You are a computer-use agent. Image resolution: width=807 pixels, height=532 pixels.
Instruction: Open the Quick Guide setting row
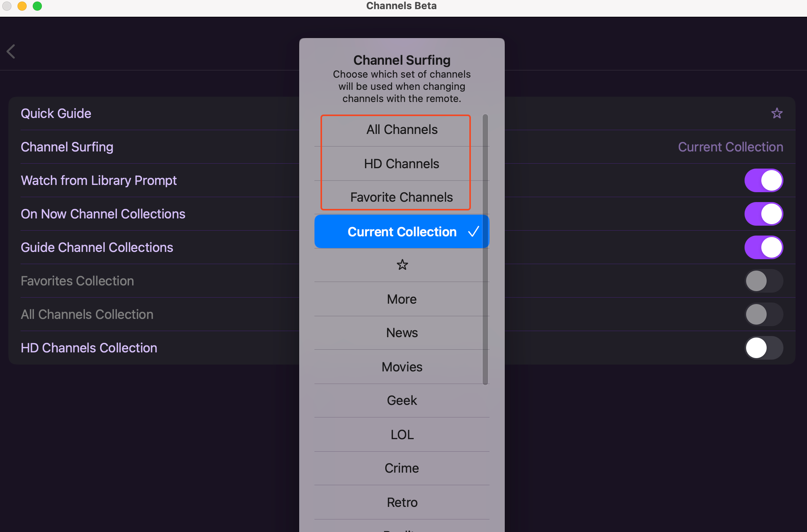(56, 113)
